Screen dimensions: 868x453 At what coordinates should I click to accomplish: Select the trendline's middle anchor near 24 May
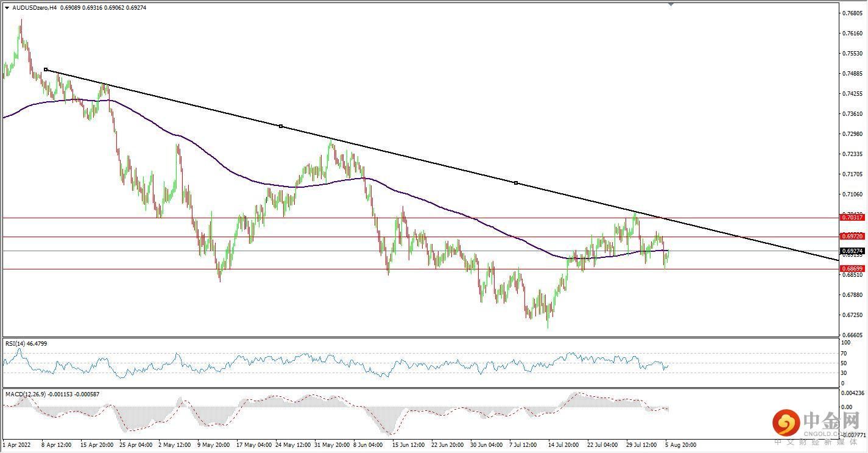280,126
